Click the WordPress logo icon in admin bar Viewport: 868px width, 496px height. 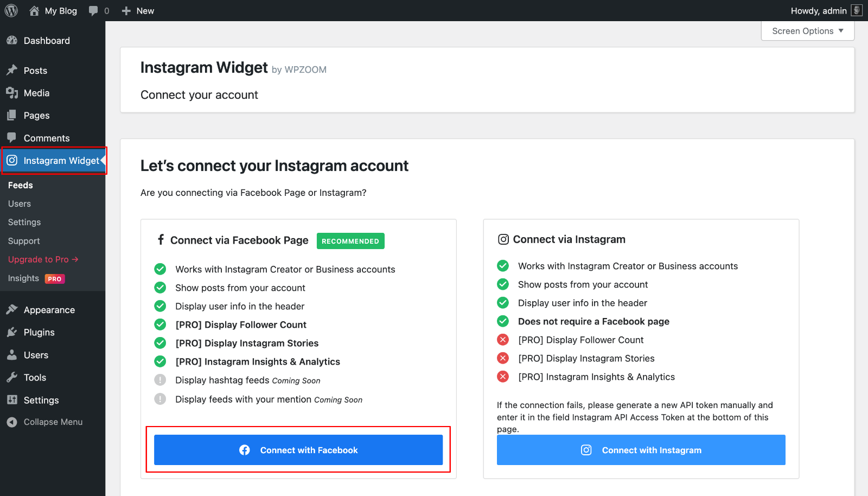coord(11,10)
